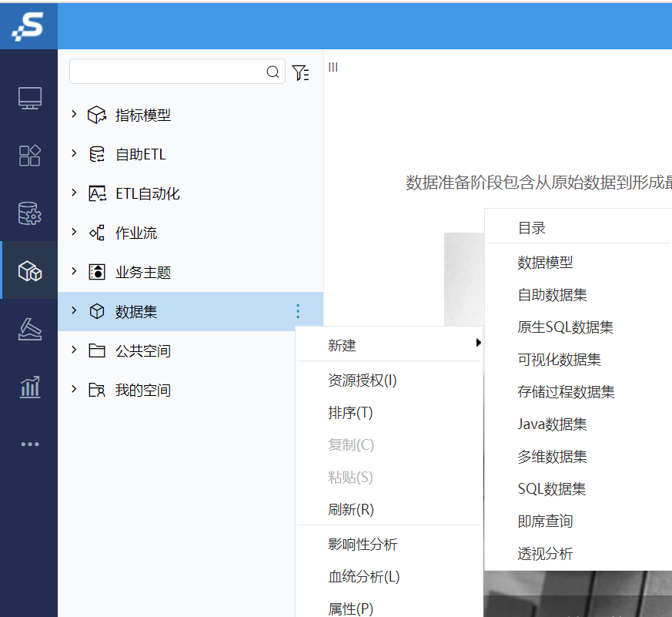
Task: Expand the 自助ETL tree node
Action: [74, 153]
